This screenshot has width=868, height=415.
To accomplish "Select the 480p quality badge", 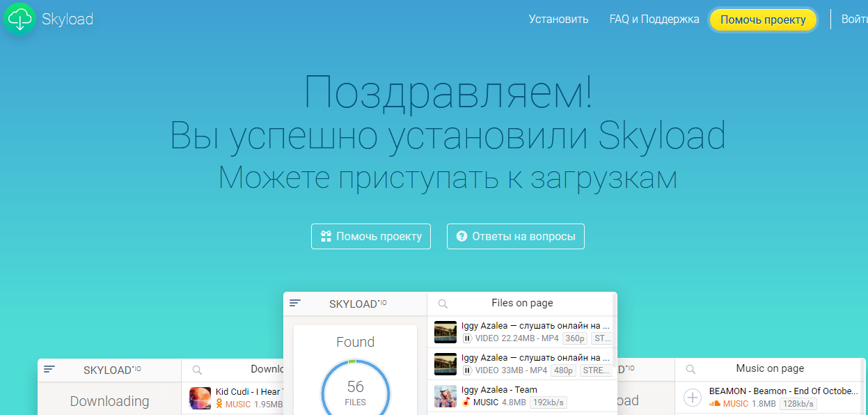I will (563, 370).
